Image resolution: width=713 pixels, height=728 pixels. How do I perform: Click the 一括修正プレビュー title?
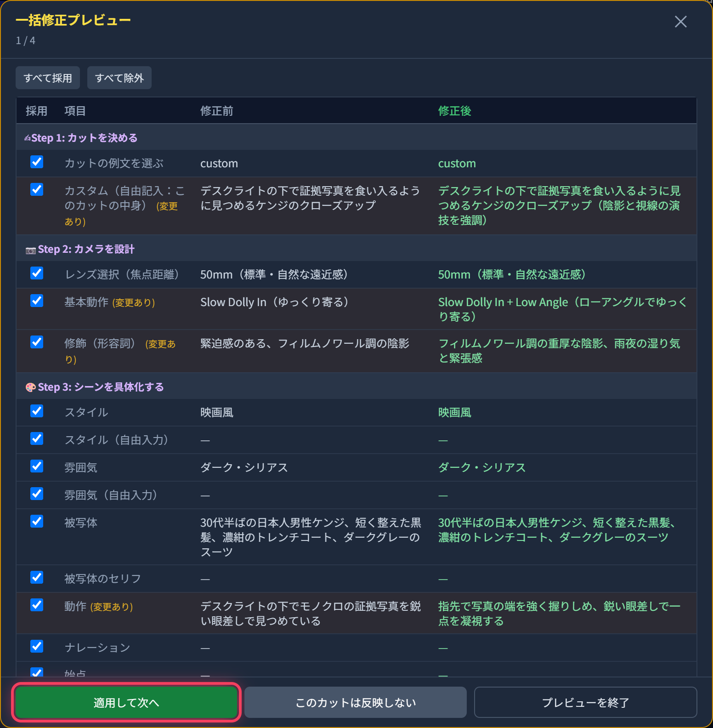click(73, 20)
